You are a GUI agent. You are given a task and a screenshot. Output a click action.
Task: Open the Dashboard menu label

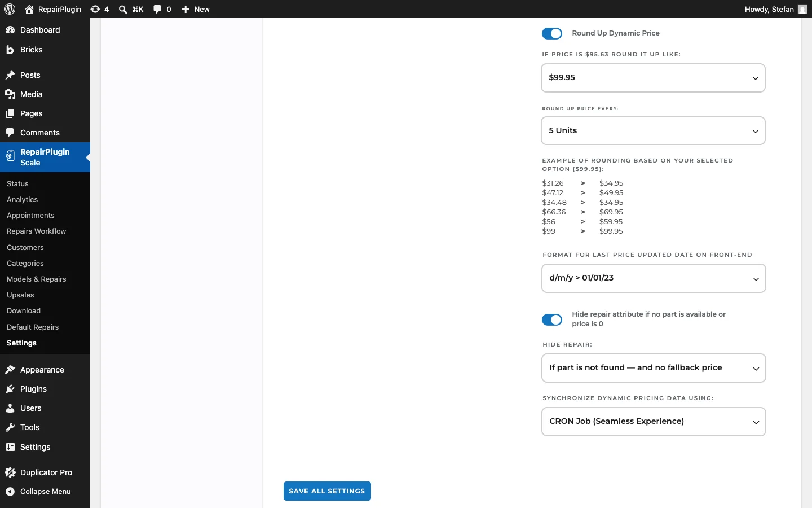(40, 30)
